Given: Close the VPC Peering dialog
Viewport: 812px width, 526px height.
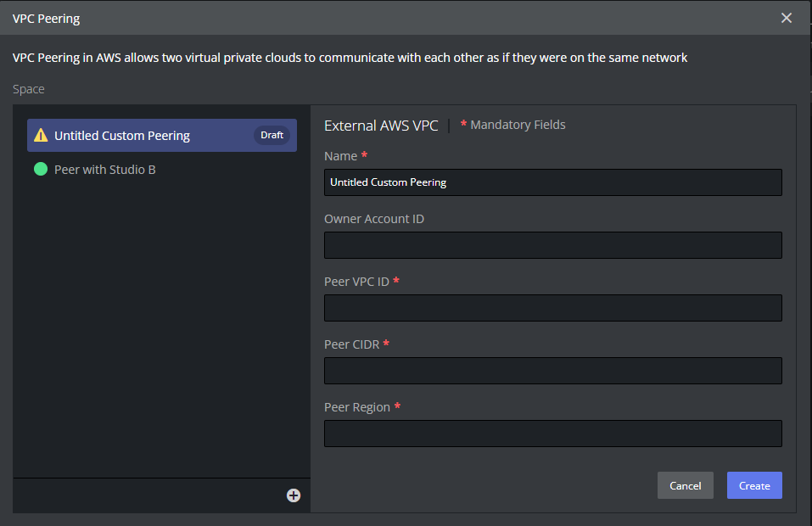Looking at the screenshot, I should point(787,18).
